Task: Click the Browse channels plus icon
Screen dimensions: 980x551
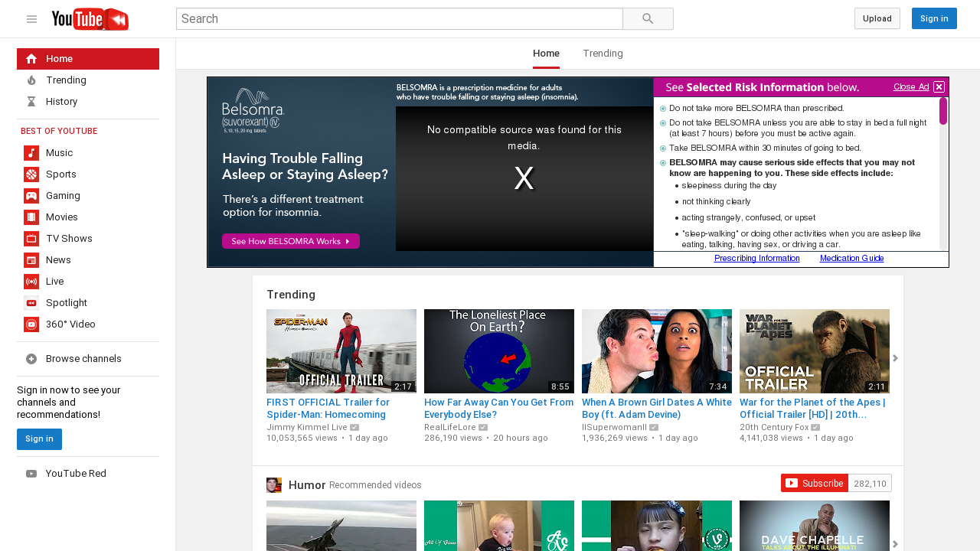Action: pos(31,359)
